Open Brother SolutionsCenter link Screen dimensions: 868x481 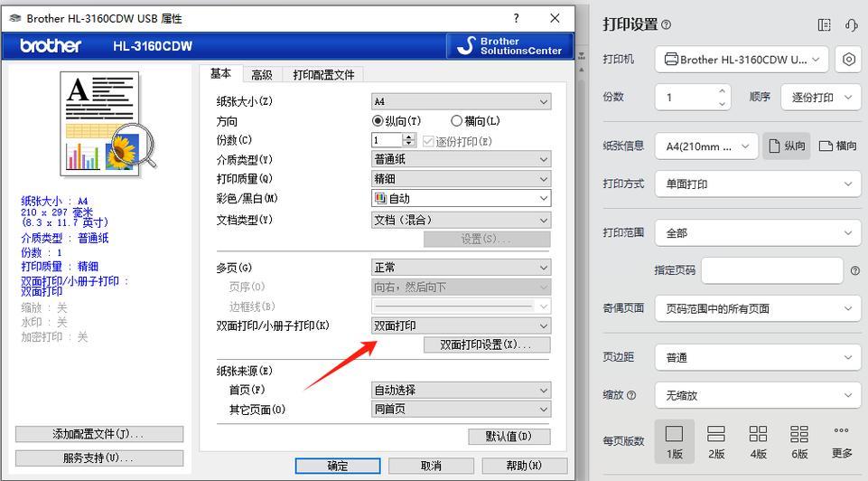click(509, 46)
